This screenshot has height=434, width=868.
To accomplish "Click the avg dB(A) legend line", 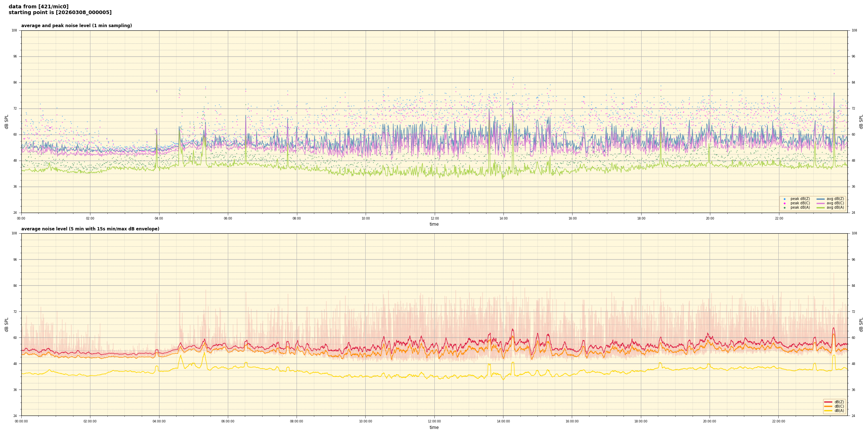I will tap(820, 208).
